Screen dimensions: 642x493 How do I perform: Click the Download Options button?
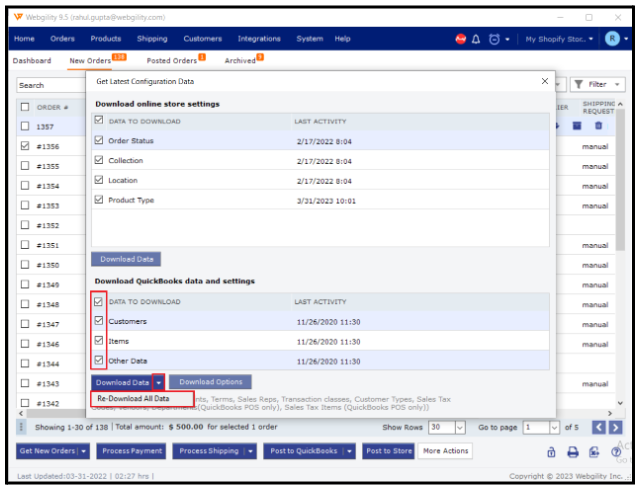click(x=210, y=382)
